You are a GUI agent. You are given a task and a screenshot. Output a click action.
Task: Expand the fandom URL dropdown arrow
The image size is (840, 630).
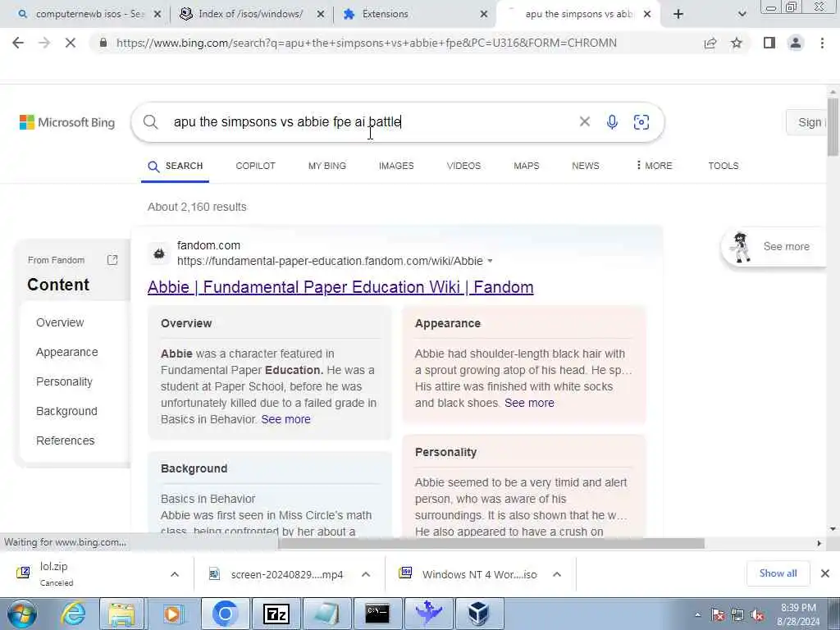click(x=490, y=261)
